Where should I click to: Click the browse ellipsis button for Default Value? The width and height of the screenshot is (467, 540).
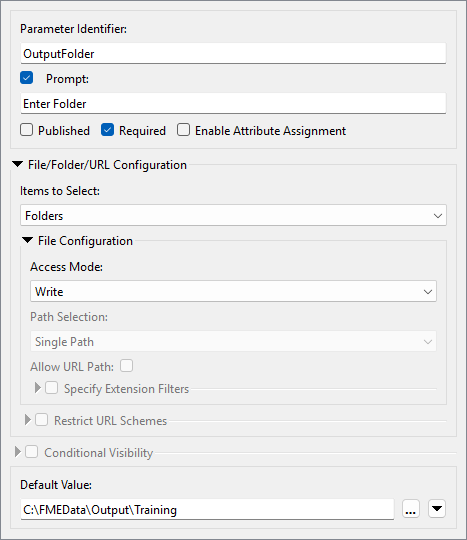(x=411, y=509)
